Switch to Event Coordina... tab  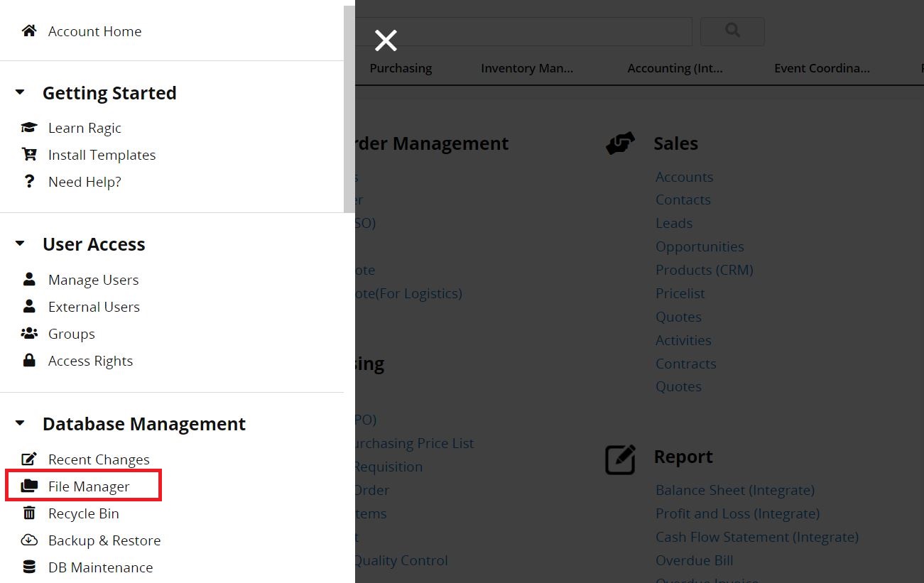click(x=822, y=68)
